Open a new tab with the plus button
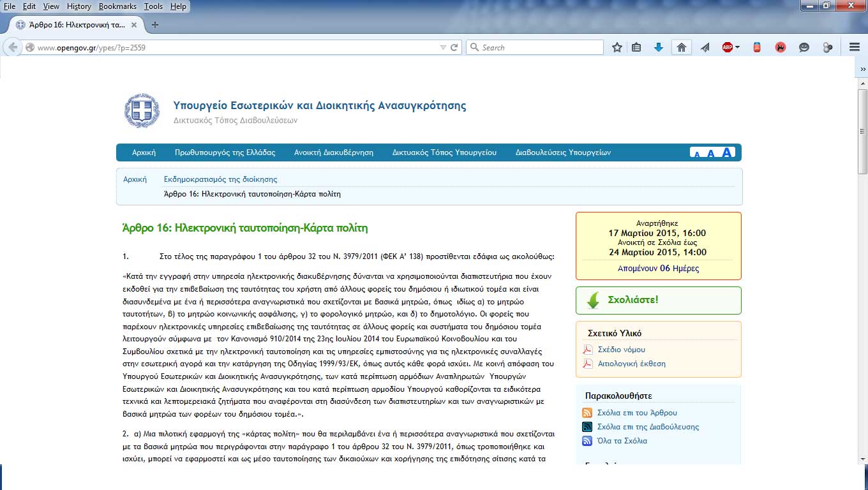The width and height of the screenshot is (868, 490). (154, 25)
